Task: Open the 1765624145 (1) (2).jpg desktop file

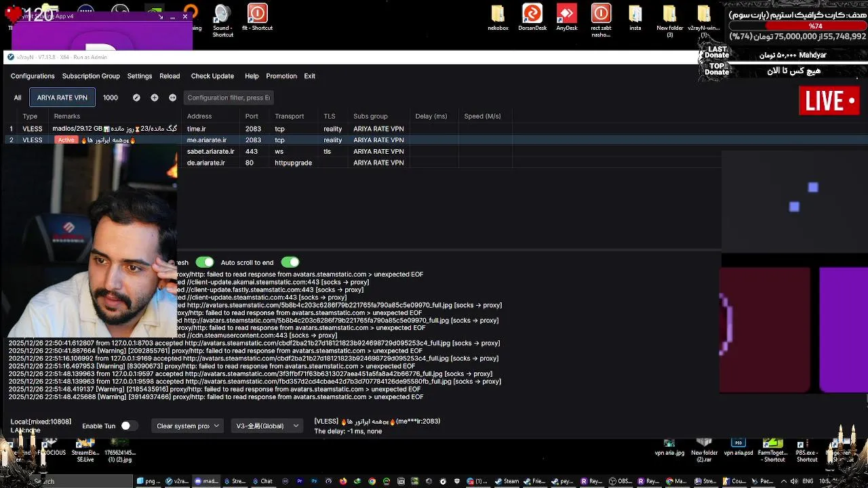Action: [120, 450]
